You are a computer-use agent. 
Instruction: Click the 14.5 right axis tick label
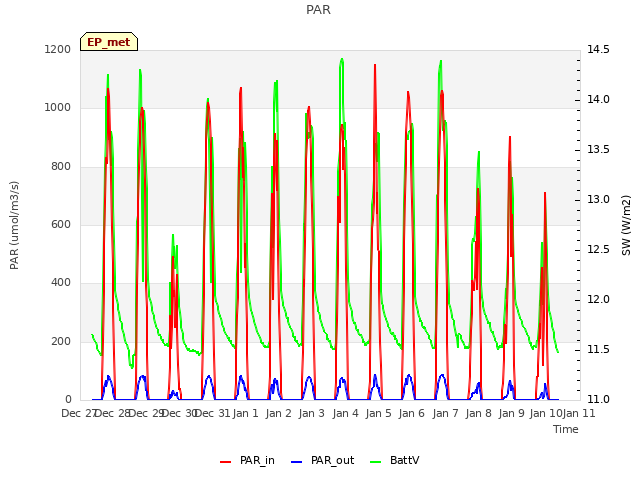click(x=598, y=49)
